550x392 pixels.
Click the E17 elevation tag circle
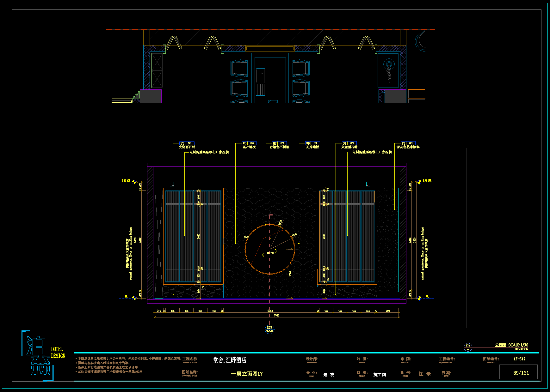coord(468,347)
